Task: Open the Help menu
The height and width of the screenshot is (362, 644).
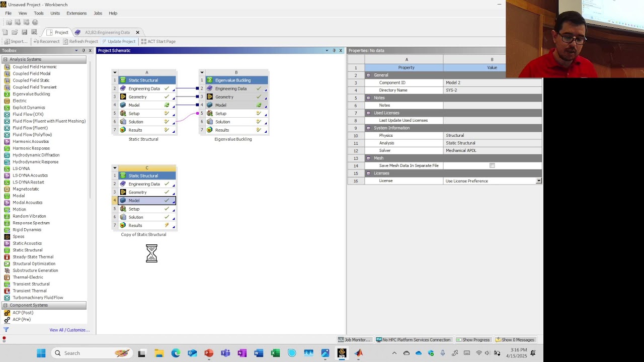Action: click(x=113, y=13)
